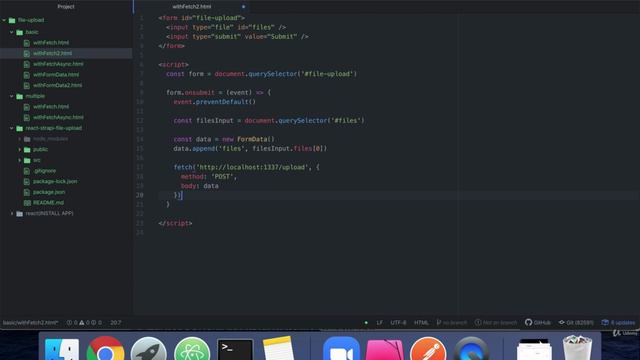Select the Project tree view tab
640x360 pixels.
point(66,7)
